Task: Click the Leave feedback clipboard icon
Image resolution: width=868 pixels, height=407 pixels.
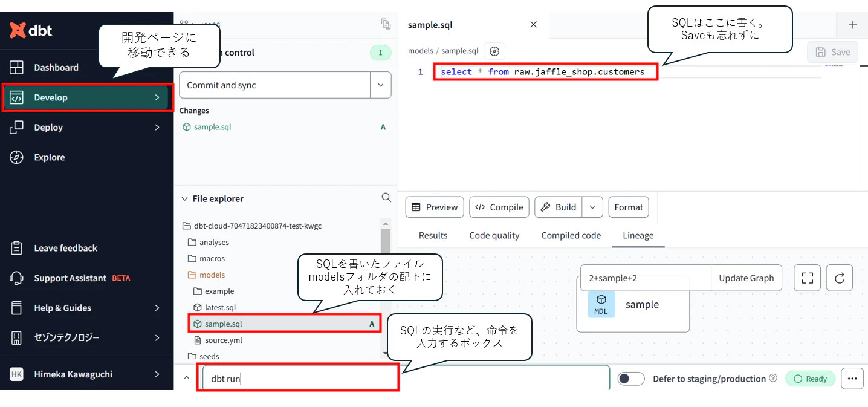Action: point(16,248)
